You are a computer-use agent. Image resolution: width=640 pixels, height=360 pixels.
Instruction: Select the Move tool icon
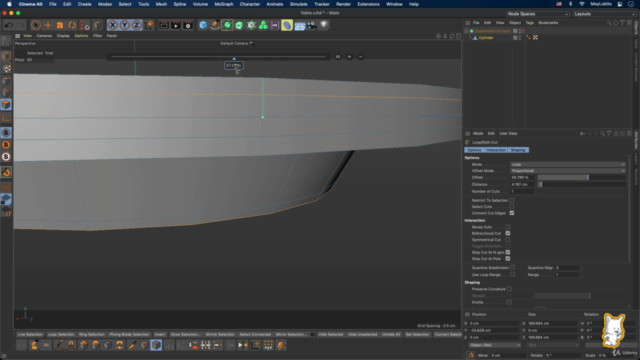48,25
